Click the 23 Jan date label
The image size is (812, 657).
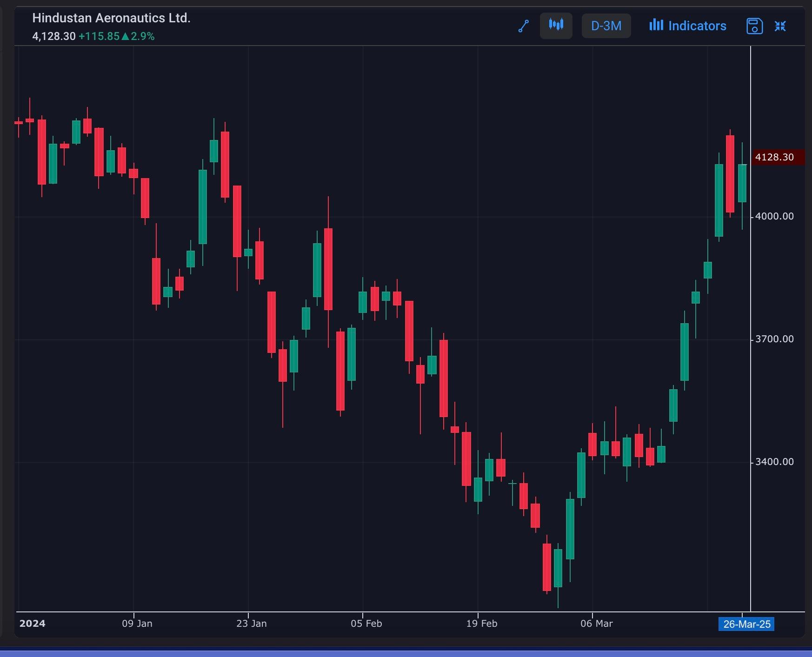point(252,624)
